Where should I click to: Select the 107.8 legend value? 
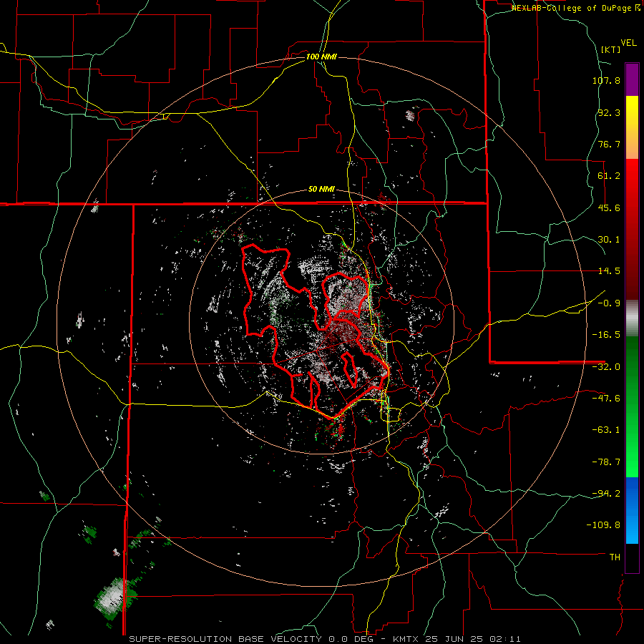click(x=606, y=80)
